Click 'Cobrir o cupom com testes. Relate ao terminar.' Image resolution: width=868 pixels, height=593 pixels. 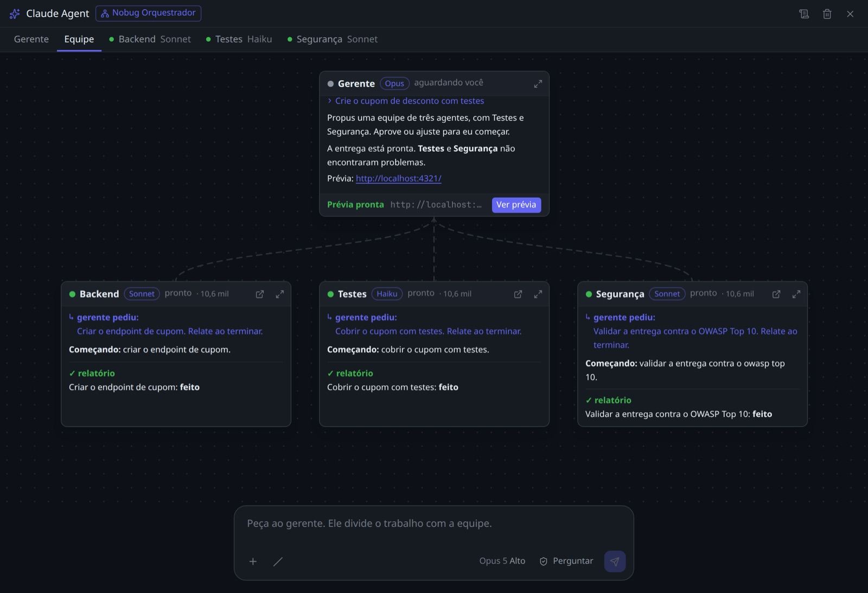coord(429,331)
